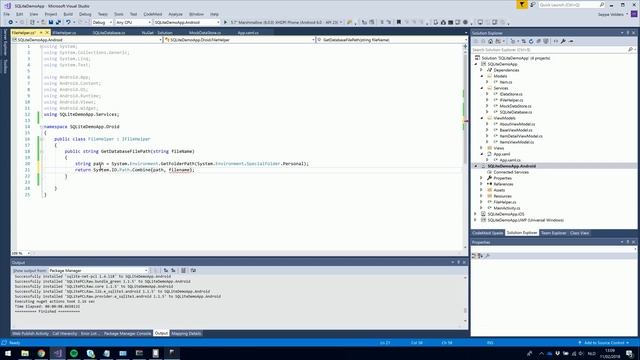Open the Windows Start button

pyautogui.click(x=8, y=353)
